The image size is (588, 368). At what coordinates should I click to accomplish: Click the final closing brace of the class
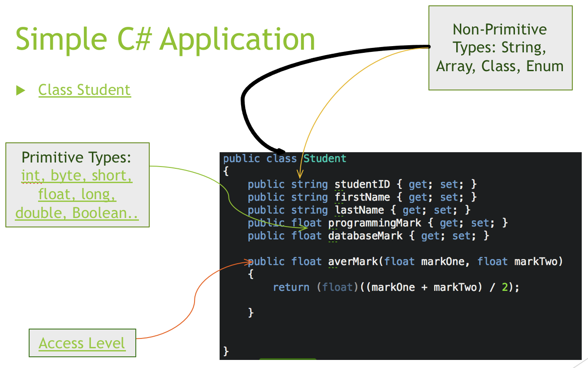tap(226, 351)
